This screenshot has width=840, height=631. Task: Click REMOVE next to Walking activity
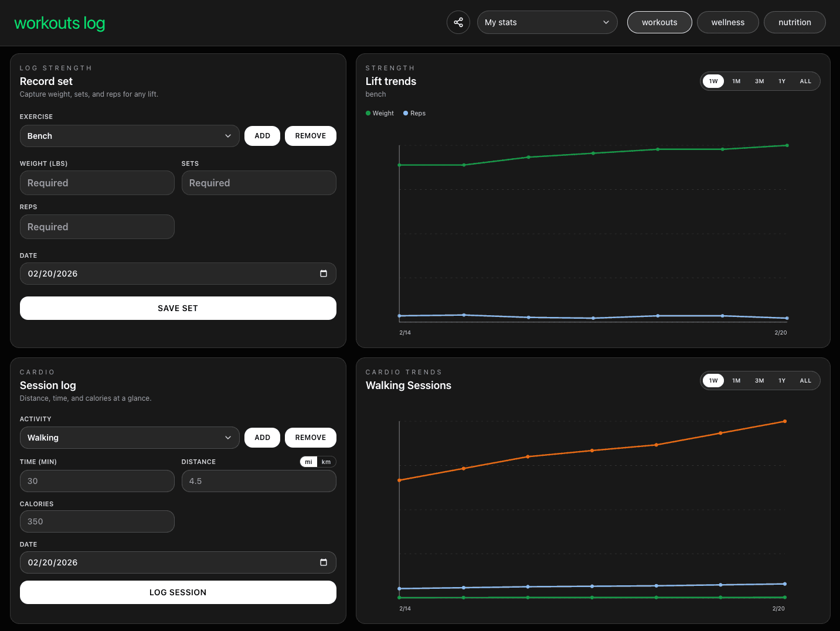pos(311,438)
